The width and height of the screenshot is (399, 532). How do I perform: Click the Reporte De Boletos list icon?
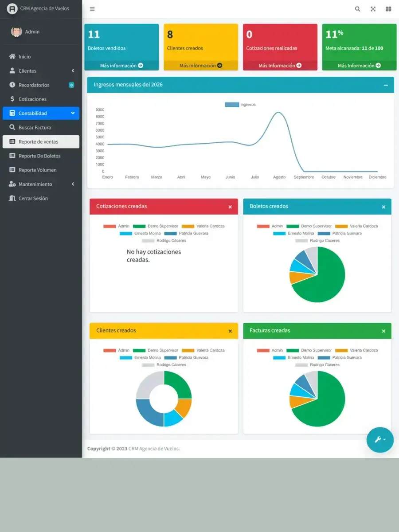click(12, 156)
